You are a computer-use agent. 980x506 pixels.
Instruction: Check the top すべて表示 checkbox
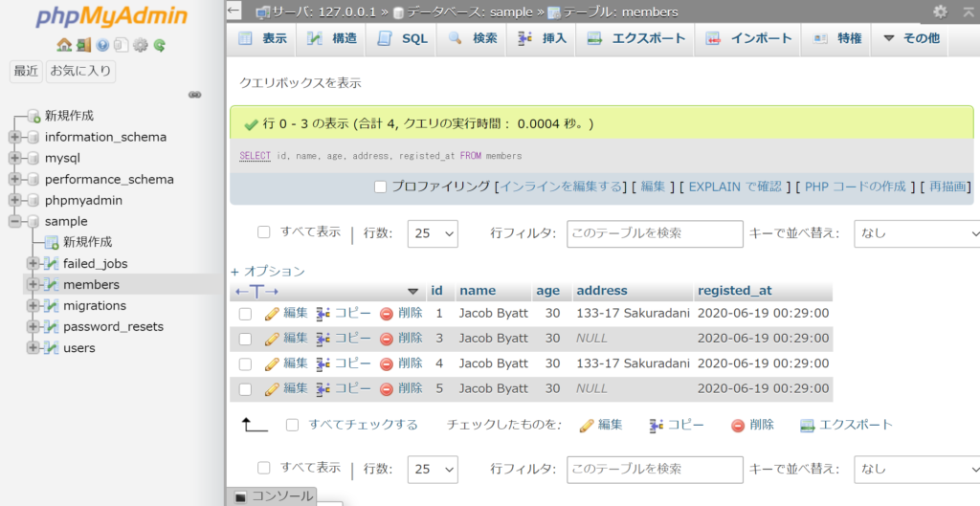(x=264, y=232)
